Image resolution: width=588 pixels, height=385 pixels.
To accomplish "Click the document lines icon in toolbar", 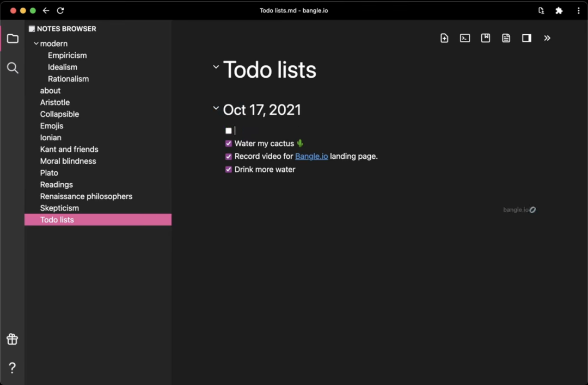I will click(x=506, y=38).
